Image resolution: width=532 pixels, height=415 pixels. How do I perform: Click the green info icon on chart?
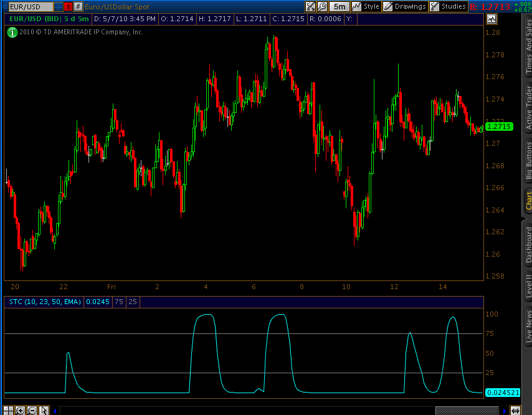coord(12,32)
